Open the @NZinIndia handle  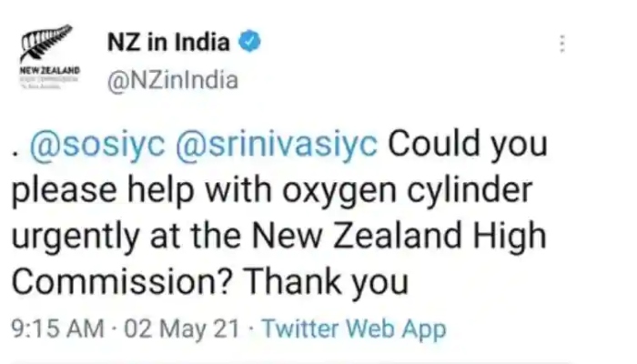tap(173, 80)
